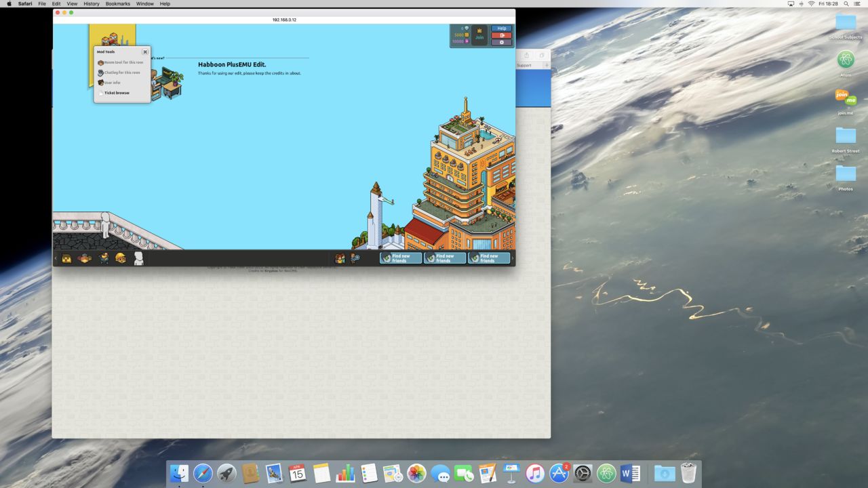Open the Window menu
Image resolution: width=868 pixels, height=488 pixels.
click(145, 3)
